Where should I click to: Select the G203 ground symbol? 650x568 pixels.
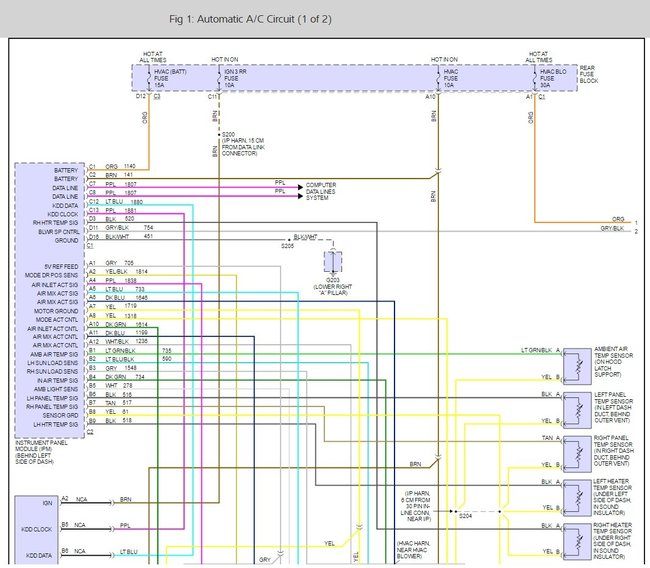[x=333, y=262]
